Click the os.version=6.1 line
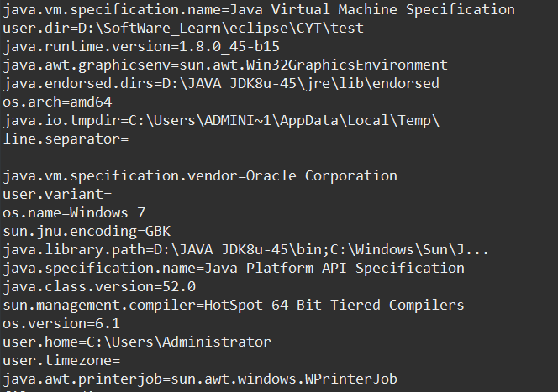Viewport: 558px width, 392px height. (61, 324)
